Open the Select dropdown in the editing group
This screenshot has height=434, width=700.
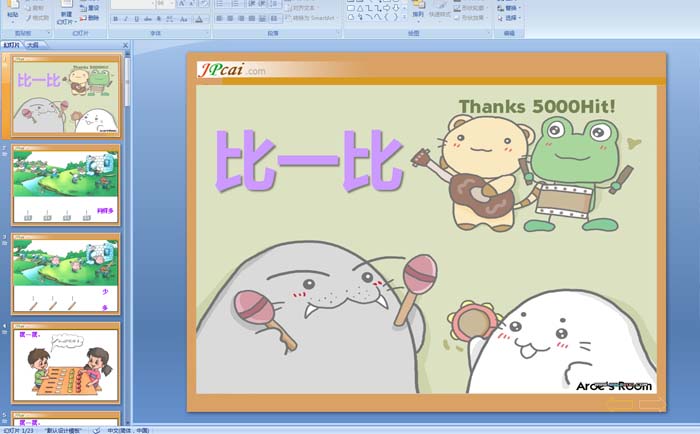pos(512,18)
